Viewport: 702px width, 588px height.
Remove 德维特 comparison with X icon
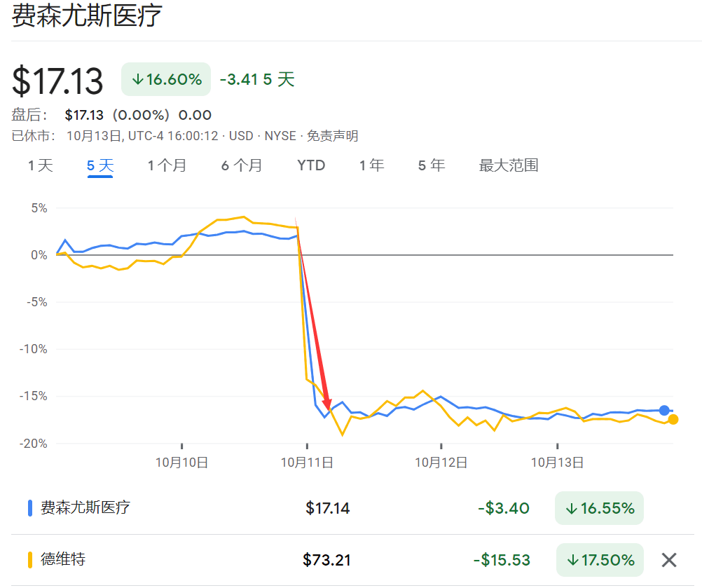pos(669,559)
